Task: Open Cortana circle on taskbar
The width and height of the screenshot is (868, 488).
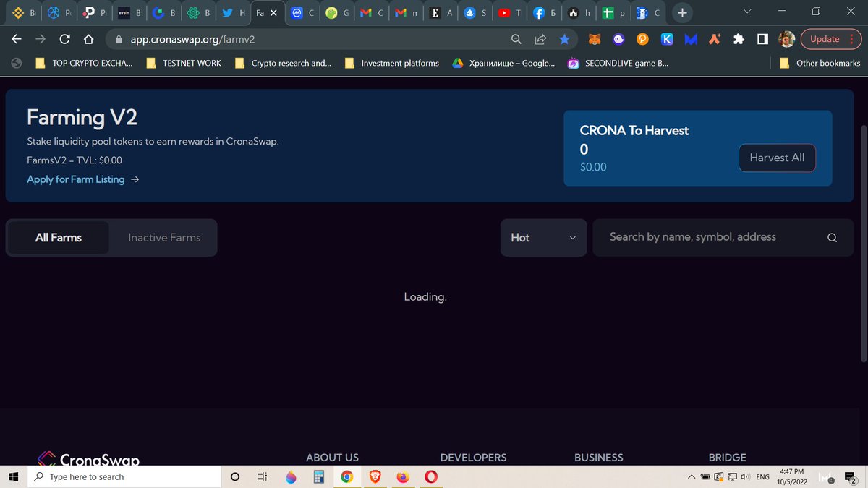Action: click(235, 476)
